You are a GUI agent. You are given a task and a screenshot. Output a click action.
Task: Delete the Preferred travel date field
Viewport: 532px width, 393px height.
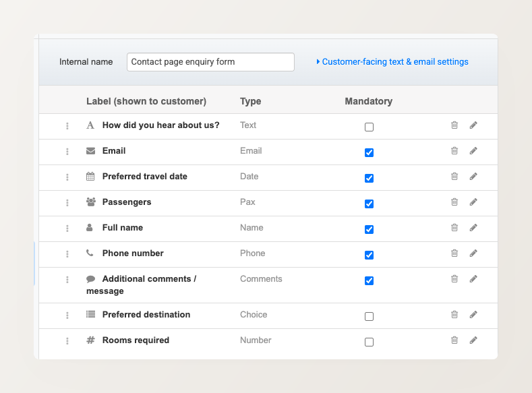point(454,177)
